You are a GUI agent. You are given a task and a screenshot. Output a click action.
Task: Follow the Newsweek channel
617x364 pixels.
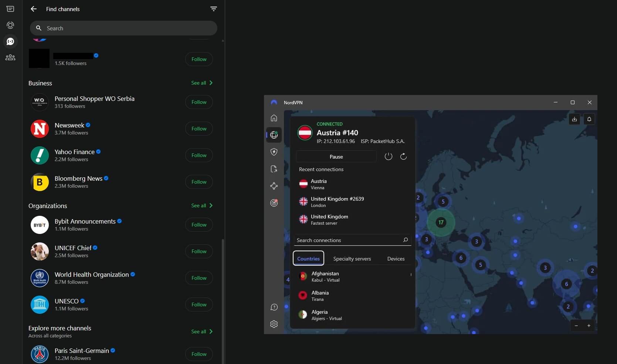[x=199, y=129]
